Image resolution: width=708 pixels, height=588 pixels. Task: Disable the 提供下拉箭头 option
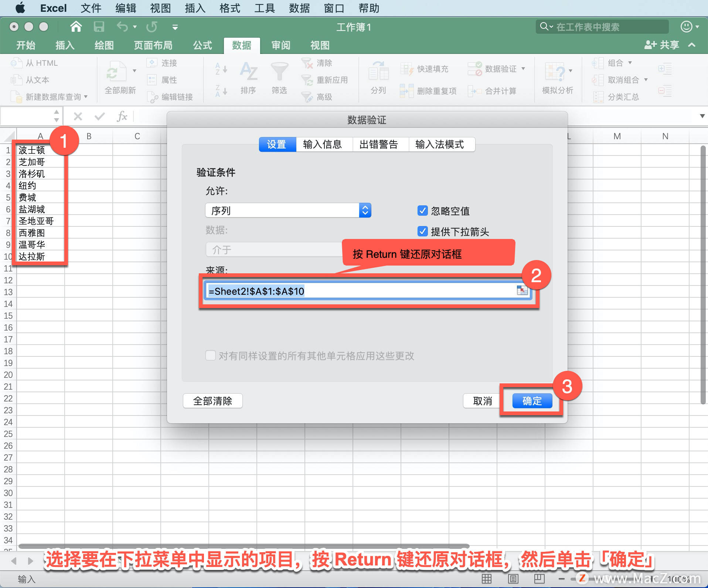tap(422, 231)
